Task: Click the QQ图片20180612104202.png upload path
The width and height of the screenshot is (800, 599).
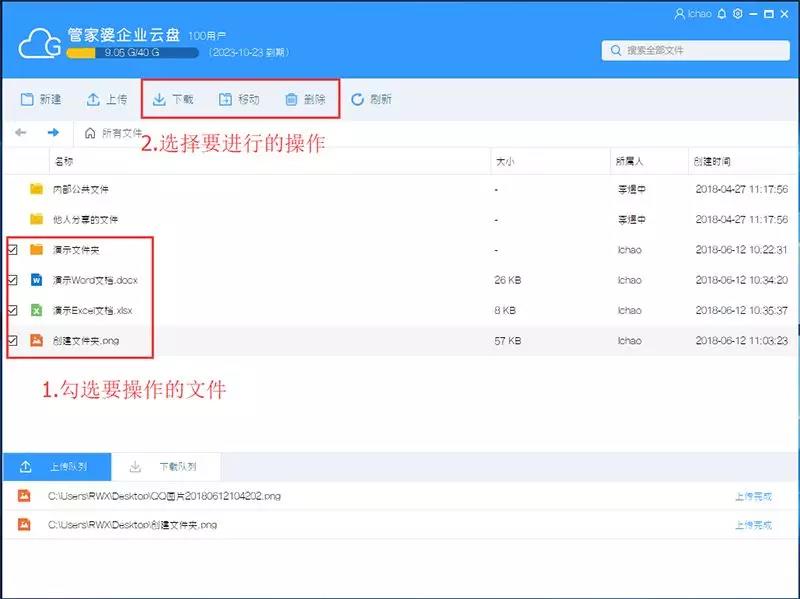Action: pyautogui.click(x=164, y=496)
